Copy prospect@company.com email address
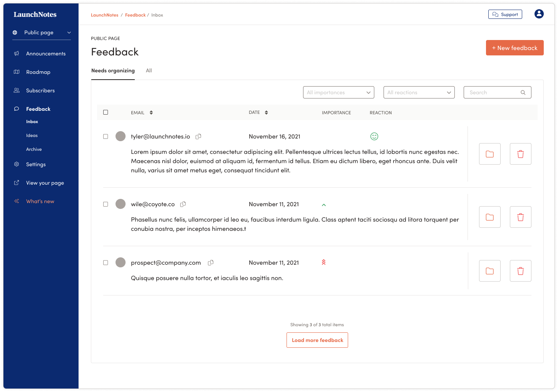 (211, 263)
